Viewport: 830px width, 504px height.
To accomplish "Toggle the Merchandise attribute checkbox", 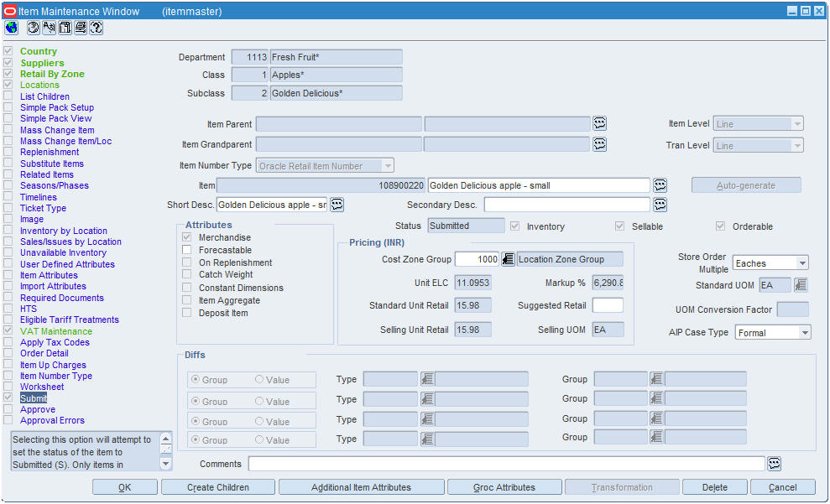I will [x=187, y=237].
